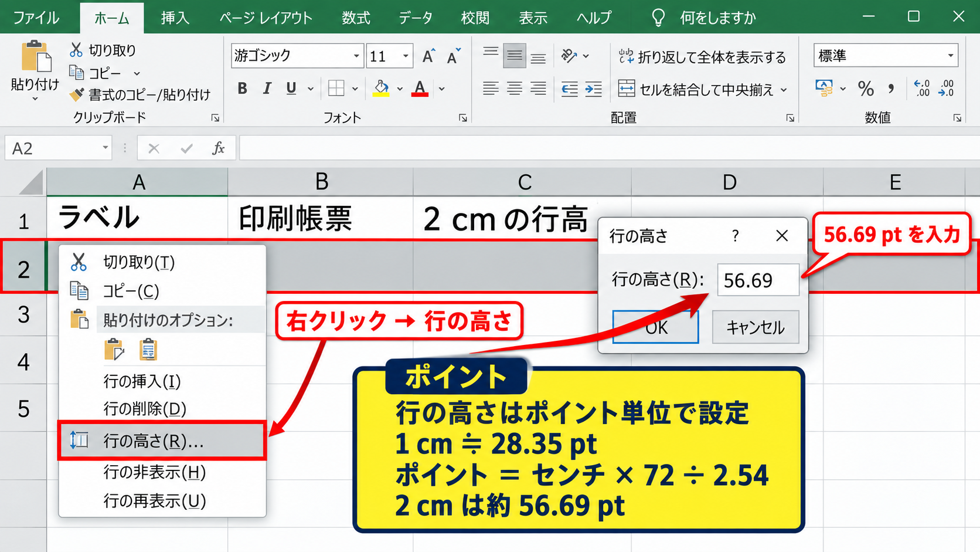Toggle wrap text (折り返して全体を表示する)
Image resolution: width=980 pixels, height=552 pixels.
pos(702,56)
